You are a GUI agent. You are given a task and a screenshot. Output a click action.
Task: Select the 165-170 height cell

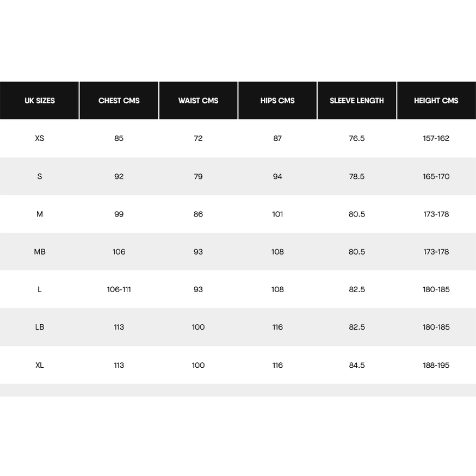pyautogui.click(x=436, y=176)
